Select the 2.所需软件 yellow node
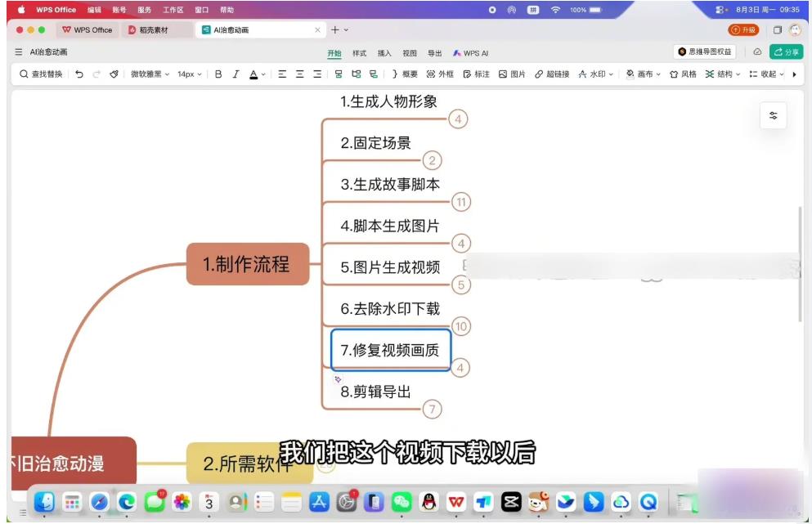The image size is (812, 524). 249,463
